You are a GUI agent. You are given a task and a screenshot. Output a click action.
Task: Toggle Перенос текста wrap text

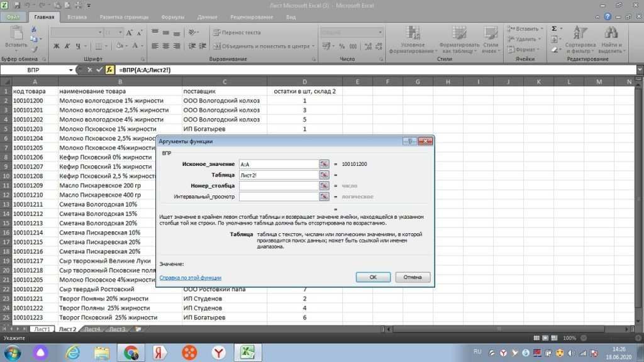(x=236, y=32)
